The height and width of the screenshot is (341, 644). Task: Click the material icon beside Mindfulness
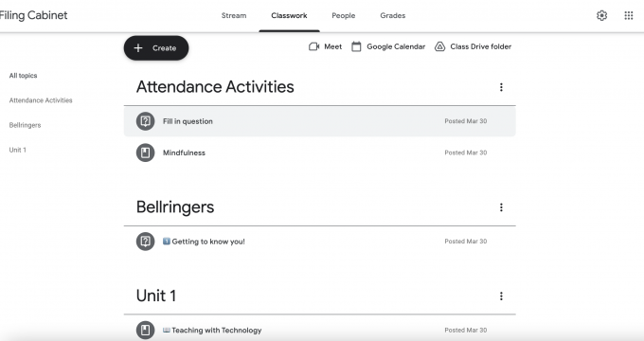click(x=146, y=153)
